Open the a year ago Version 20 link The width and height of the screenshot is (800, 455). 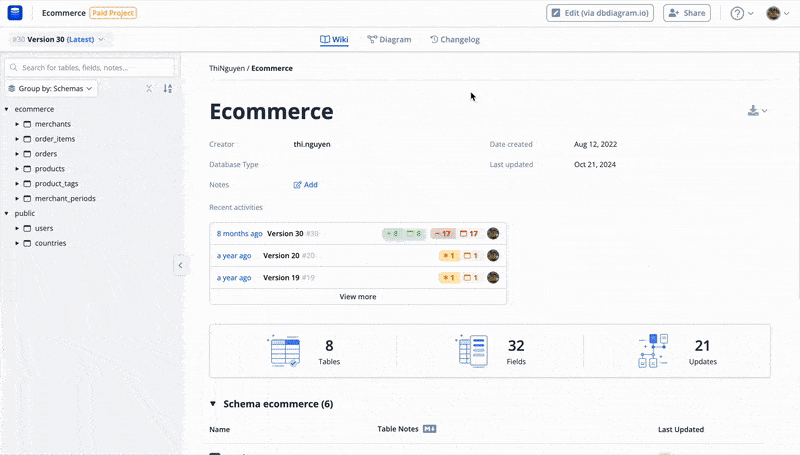tap(234, 256)
